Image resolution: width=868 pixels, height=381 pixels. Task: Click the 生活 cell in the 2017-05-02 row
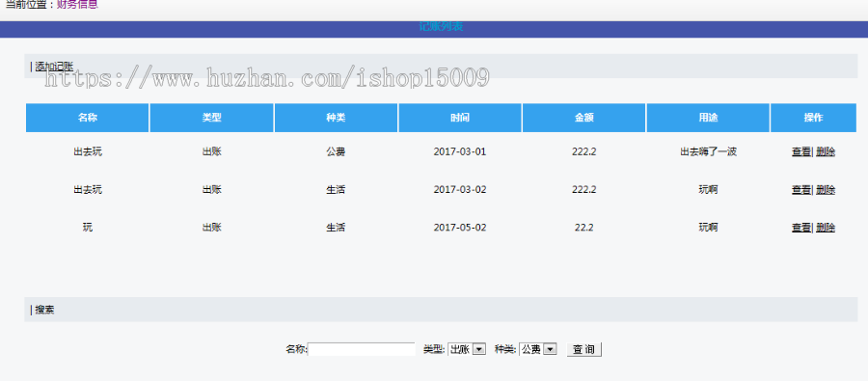point(336,227)
